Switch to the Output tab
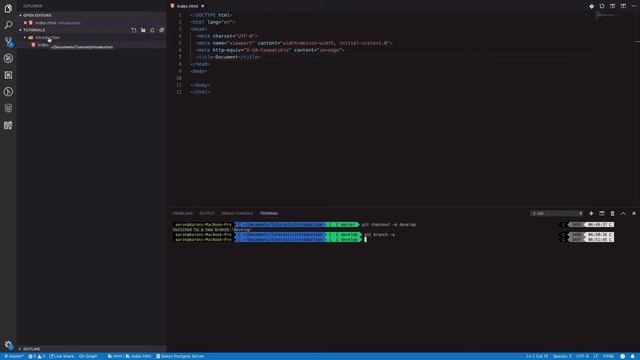The image size is (640, 360). [x=207, y=213]
